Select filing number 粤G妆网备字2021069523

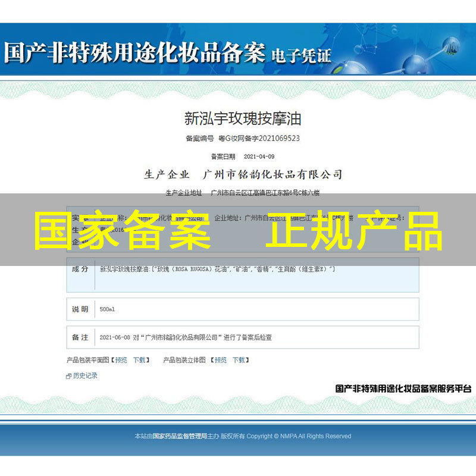coord(259,139)
